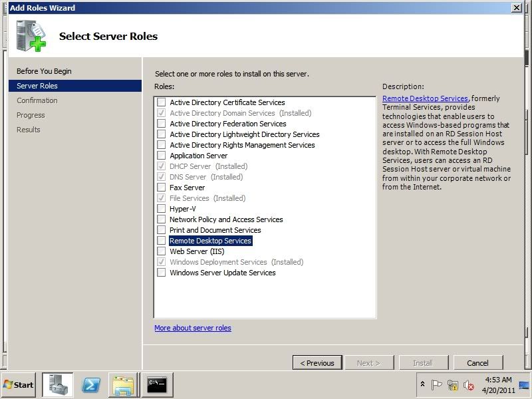
Task: Enable the Remote Desktop Services checkbox
Action: (162, 241)
